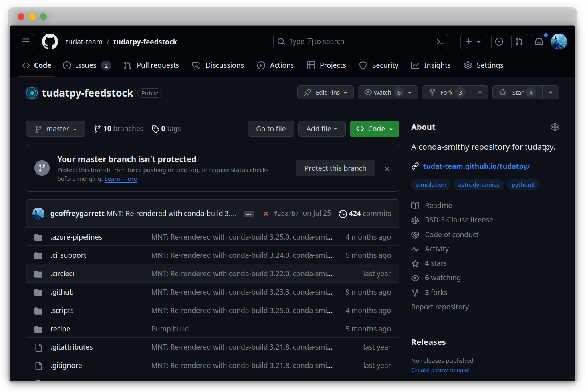
Task: Open the Add file dropdown
Action: (x=322, y=129)
